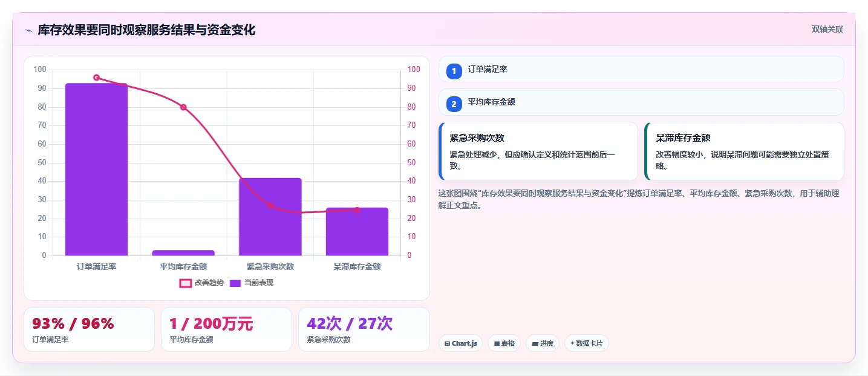Image resolution: width=868 pixels, height=376 pixels.
Task: Click the x-axis label 紧急采购次数
Action: (x=270, y=266)
